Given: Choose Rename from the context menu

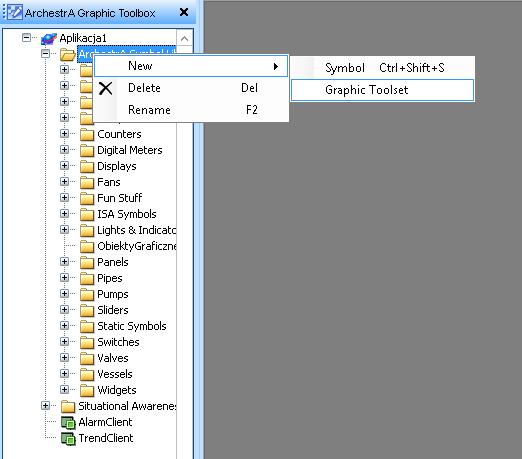Looking at the screenshot, I should click(191, 110).
